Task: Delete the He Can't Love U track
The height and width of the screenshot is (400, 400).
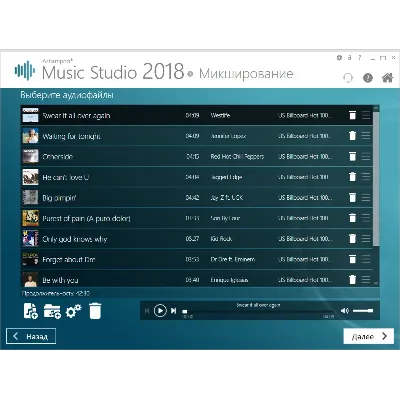Action: coord(352,177)
